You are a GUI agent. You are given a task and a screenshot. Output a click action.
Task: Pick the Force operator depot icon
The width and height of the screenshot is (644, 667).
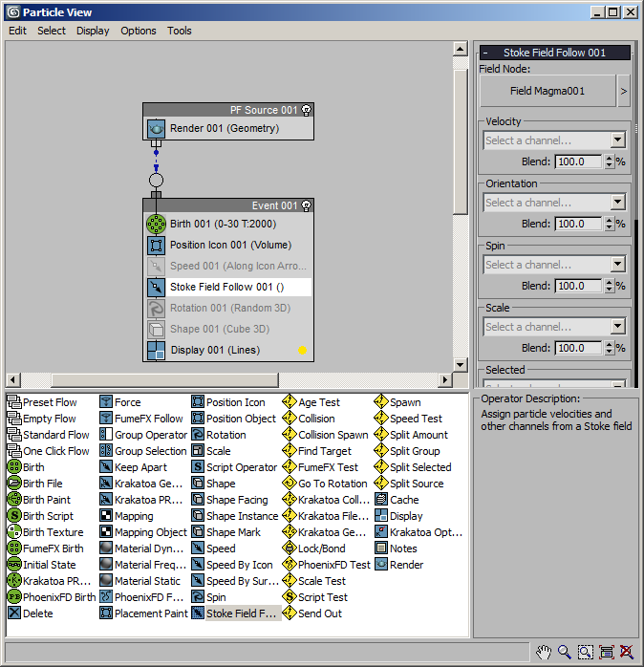[106, 402]
